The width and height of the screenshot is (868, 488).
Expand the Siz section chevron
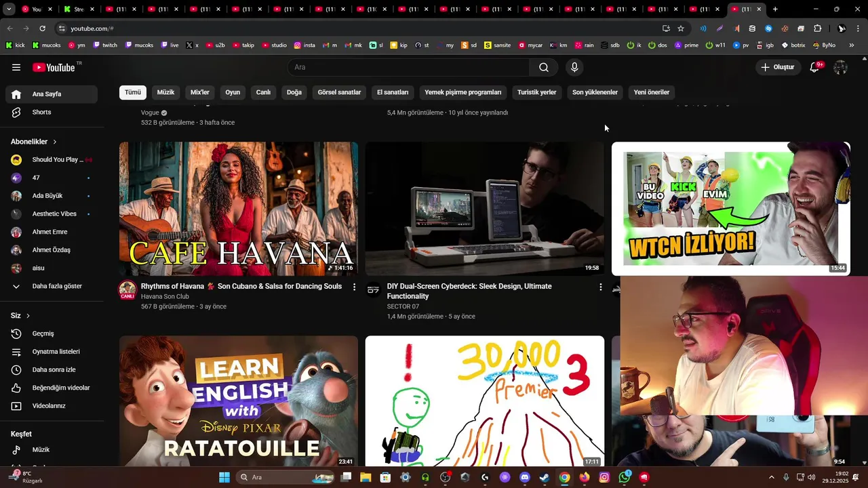click(28, 316)
